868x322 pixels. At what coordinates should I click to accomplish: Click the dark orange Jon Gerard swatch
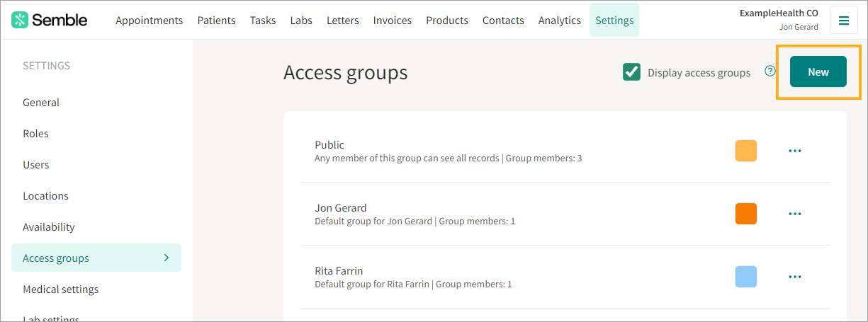click(x=746, y=214)
